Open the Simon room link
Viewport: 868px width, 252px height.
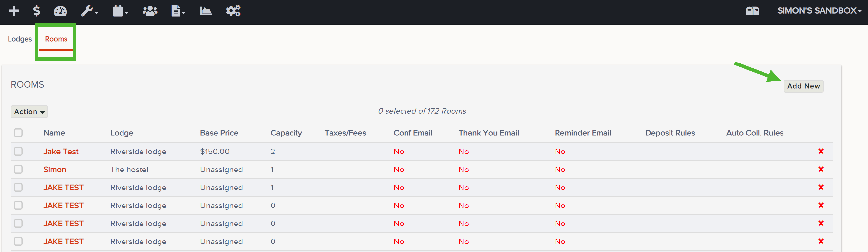tap(55, 170)
